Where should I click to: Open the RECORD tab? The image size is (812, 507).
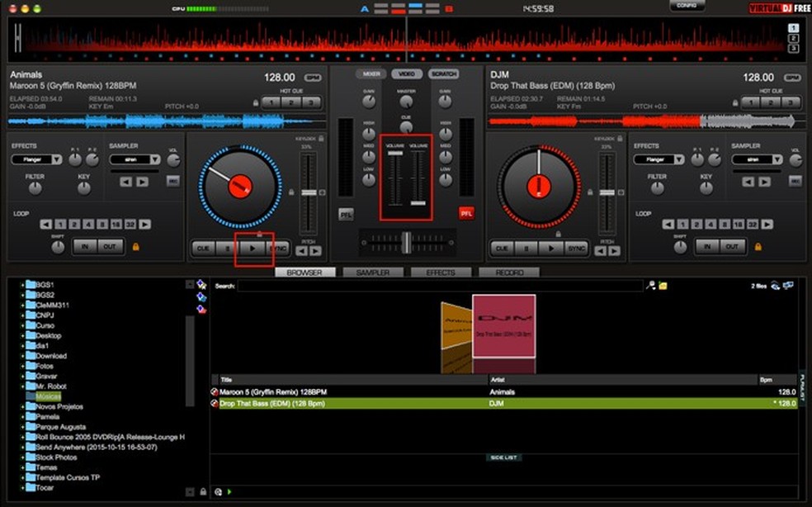[507, 272]
